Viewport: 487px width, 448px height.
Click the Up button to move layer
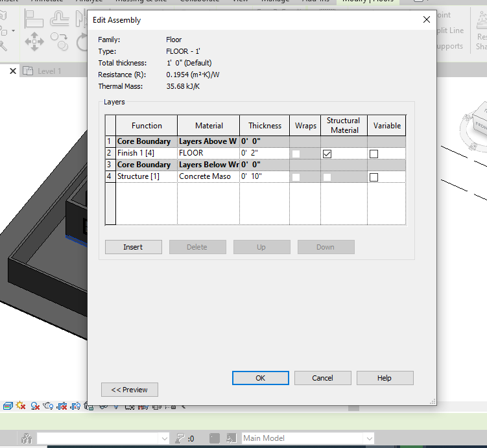pyautogui.click(x=262, y=247)
